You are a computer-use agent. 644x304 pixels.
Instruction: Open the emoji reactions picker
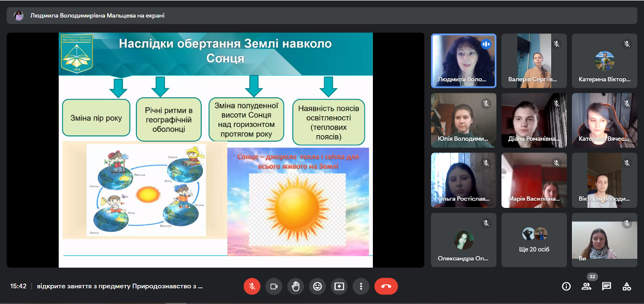click(x=318, y=286)
